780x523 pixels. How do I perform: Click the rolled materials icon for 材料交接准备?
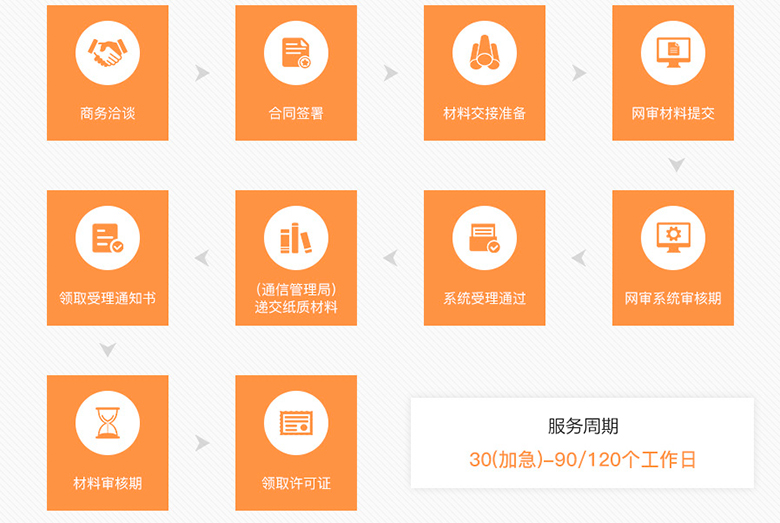click(x=484, y=52)
